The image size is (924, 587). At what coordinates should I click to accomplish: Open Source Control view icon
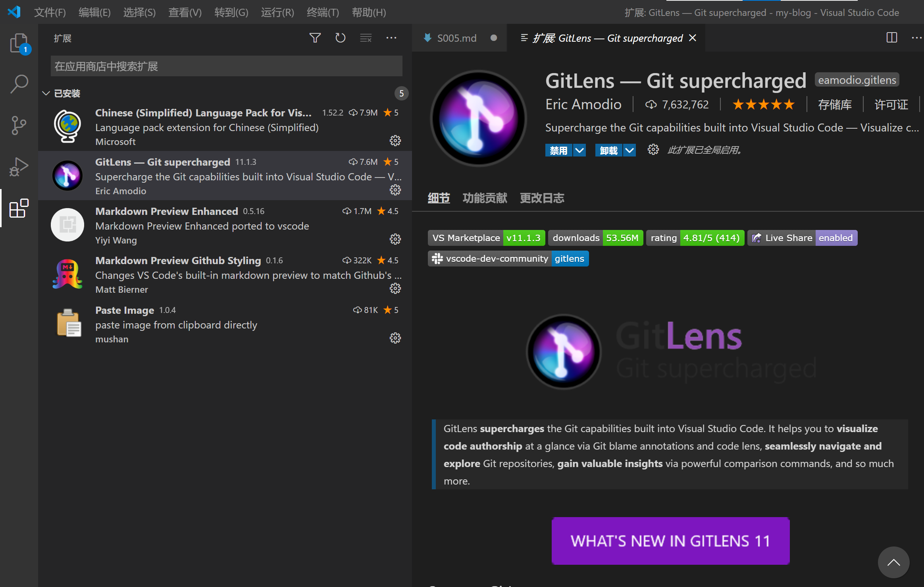(x=19, y=126)
